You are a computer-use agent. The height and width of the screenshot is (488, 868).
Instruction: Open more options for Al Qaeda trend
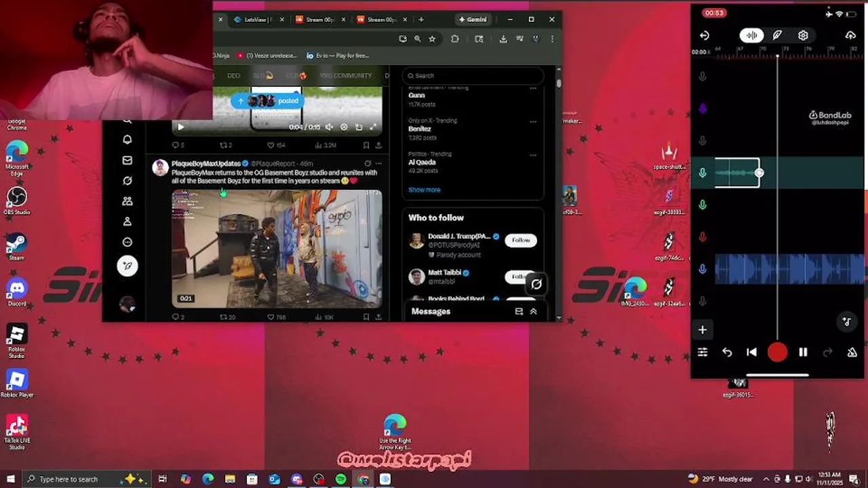533,155
